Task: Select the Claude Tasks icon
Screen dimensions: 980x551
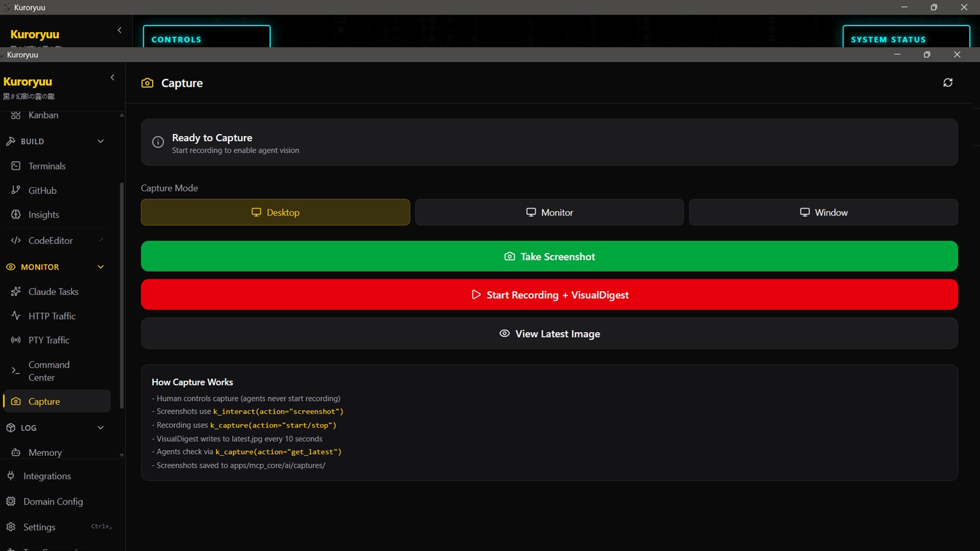Action: (x=16, y=291)
